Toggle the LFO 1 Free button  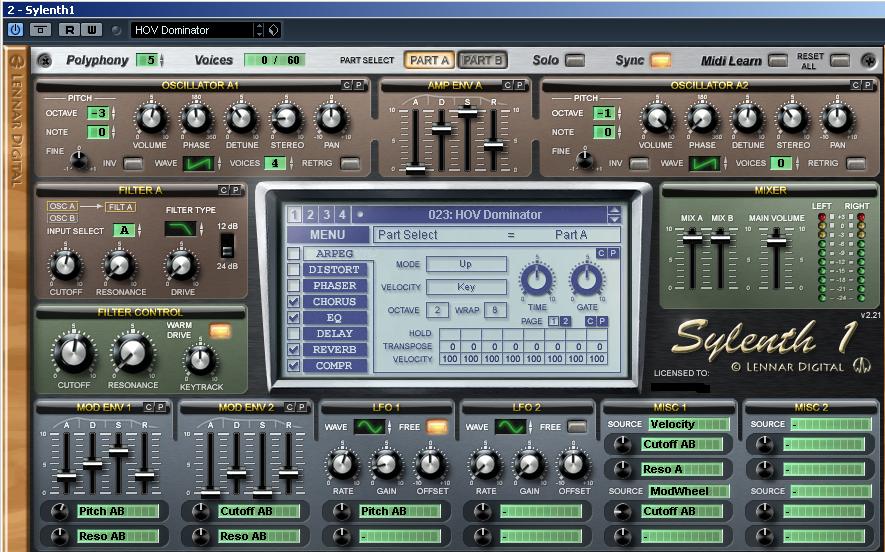tap(437, 427)
